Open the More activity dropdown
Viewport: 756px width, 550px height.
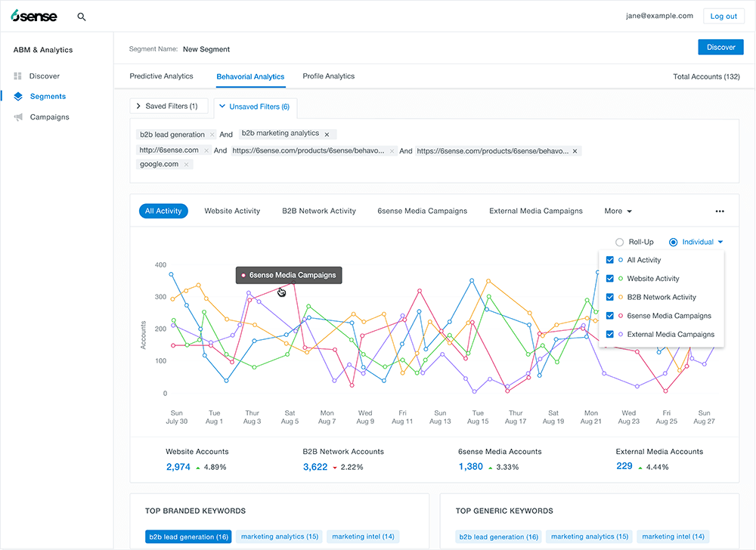pyautogui.click(x=618, y=211)
